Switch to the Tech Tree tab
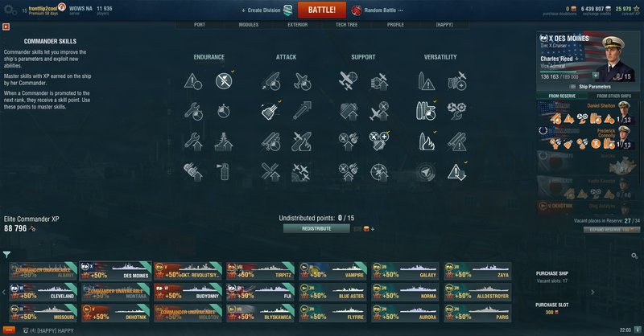Viewport: 644px width, 336px height. [347, 25]
